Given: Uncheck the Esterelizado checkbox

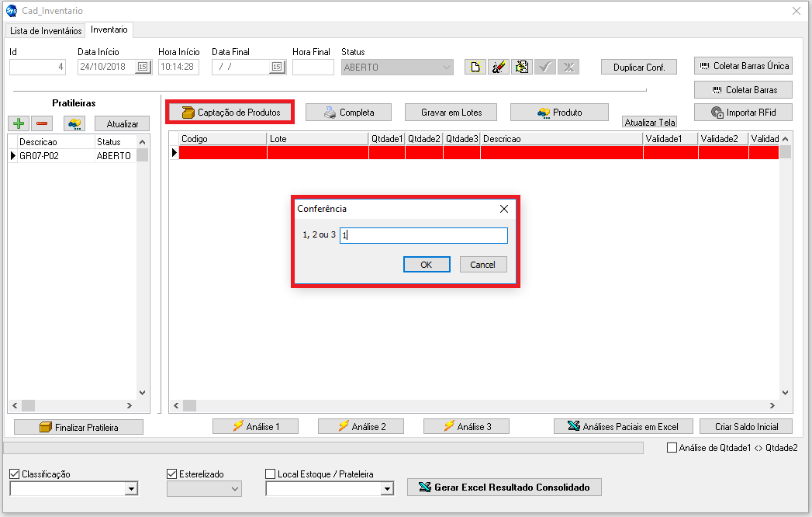Looking at the screenshot, I should click(x=172, y=474).
